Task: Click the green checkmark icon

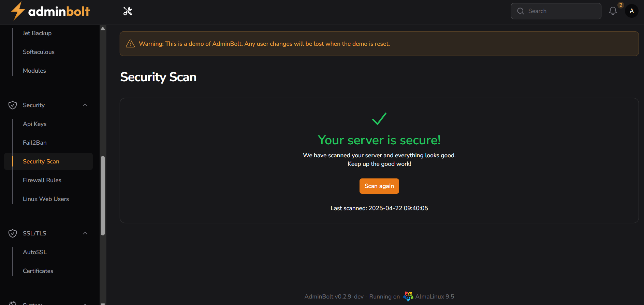Action: point(379,119)
